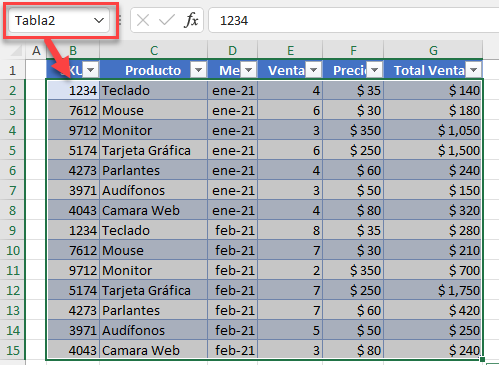
Task: Select the Teclado cell in row 2
Action: tap(154, 90)
